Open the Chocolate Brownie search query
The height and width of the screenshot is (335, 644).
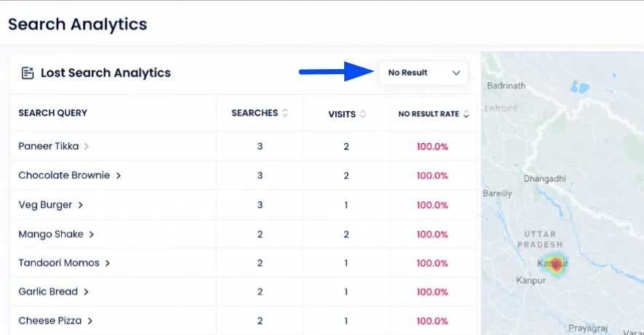64,176
